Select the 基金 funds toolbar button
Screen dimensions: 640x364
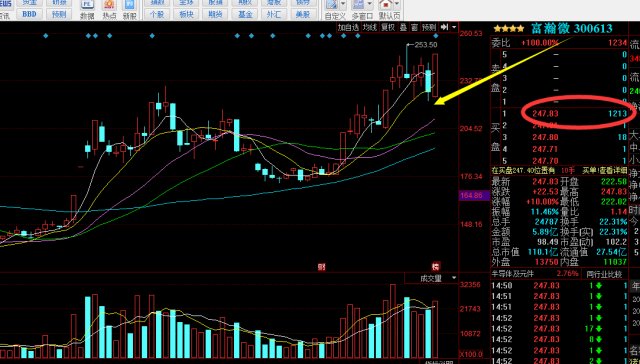[x=245, y=14]
